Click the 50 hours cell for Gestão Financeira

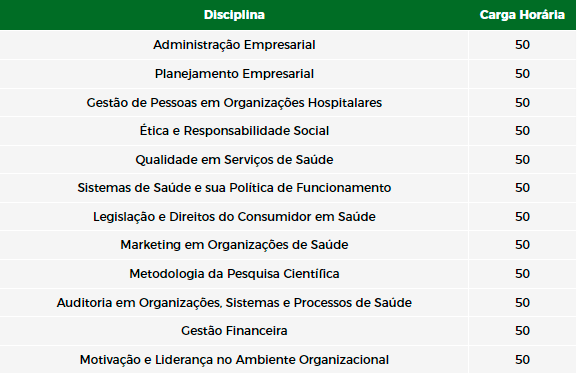(x=522, y=331)
